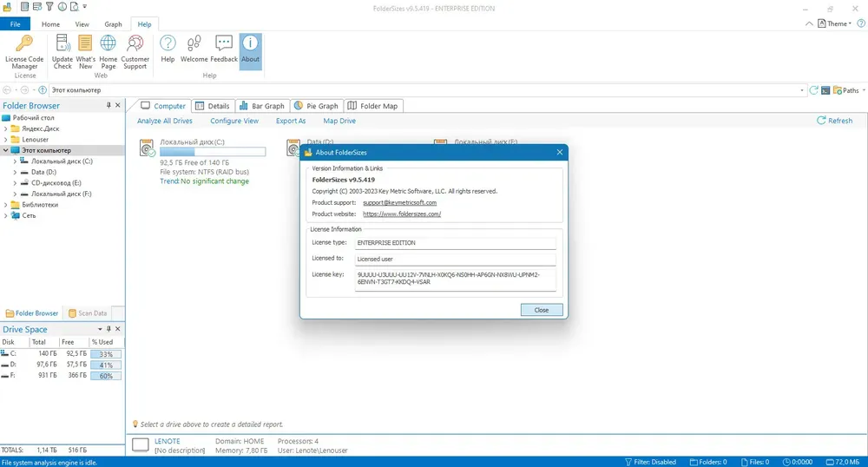Open the What's New page
868x467 pixels.
pyautogui.click(x=85, y=51)
